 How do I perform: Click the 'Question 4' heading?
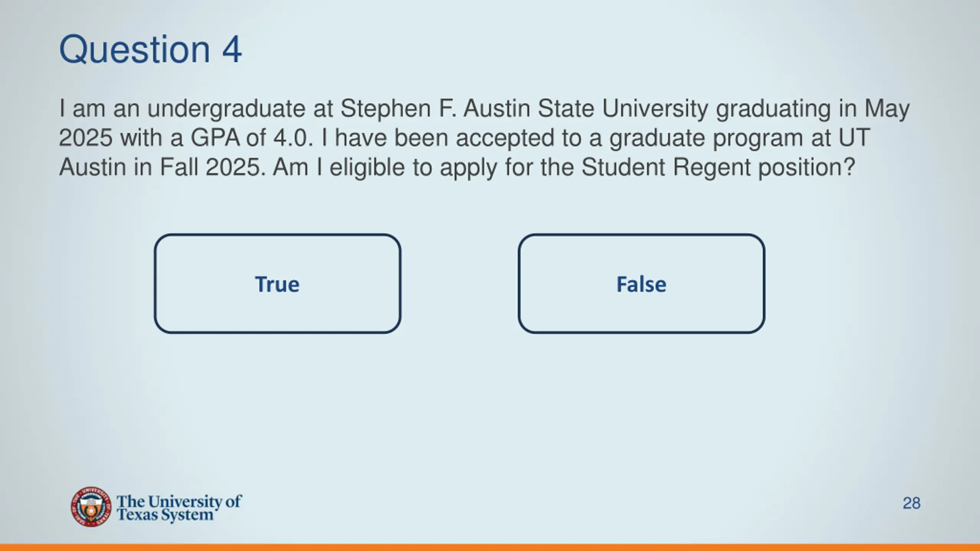[150, 49]
